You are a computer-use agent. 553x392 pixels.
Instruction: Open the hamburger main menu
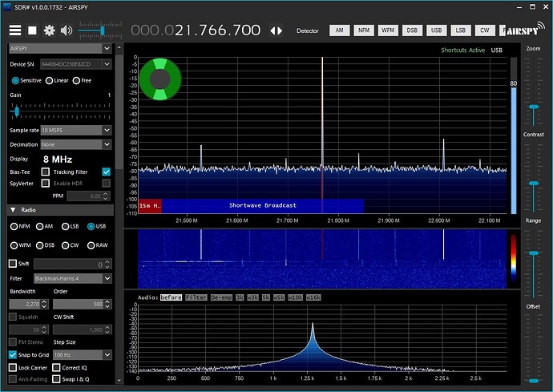[x=15, y=30]
